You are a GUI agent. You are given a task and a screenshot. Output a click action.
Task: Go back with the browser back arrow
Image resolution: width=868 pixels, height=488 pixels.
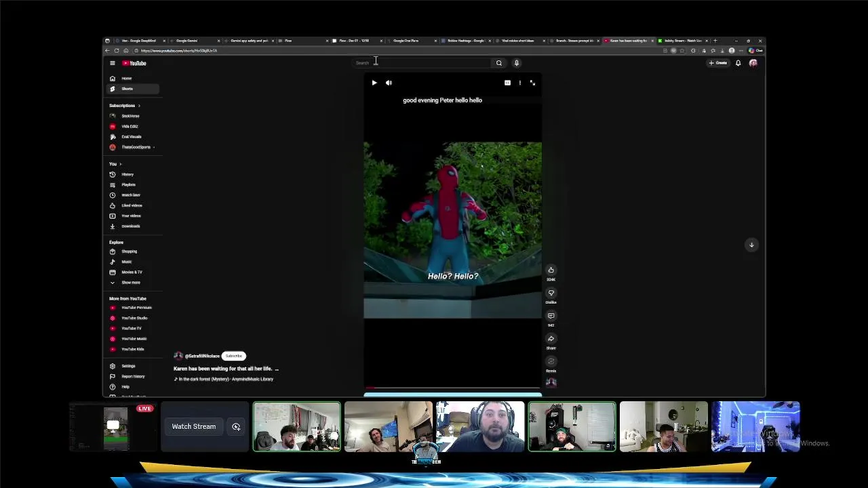tap(107, 51)
